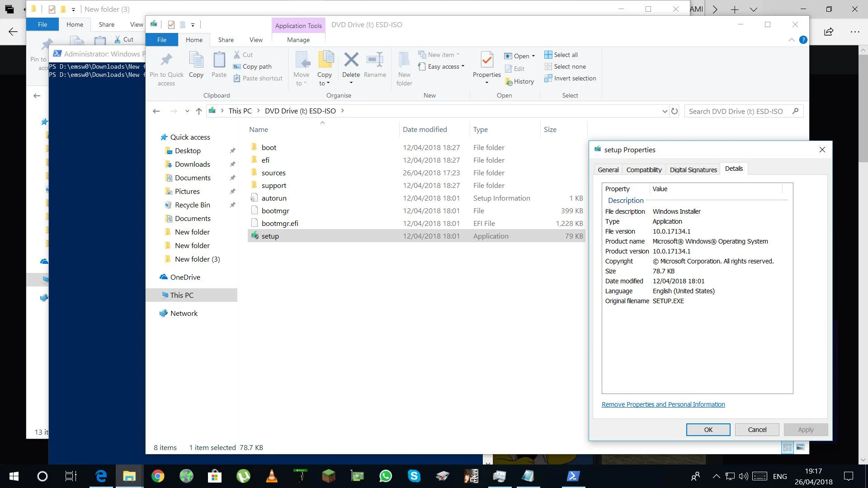Click Copy path in Clipboard group
This screenshot has width=868, height=488.
[x=252, y=66]
